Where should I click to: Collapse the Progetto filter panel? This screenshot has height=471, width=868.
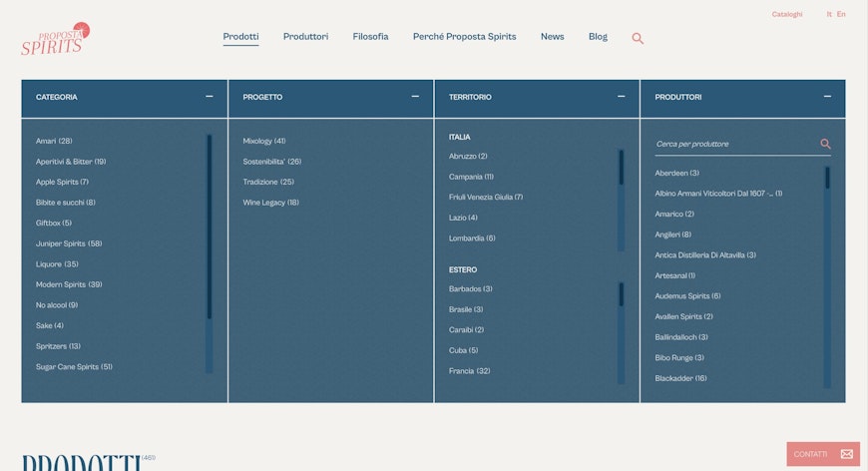[x=415, y=97]
